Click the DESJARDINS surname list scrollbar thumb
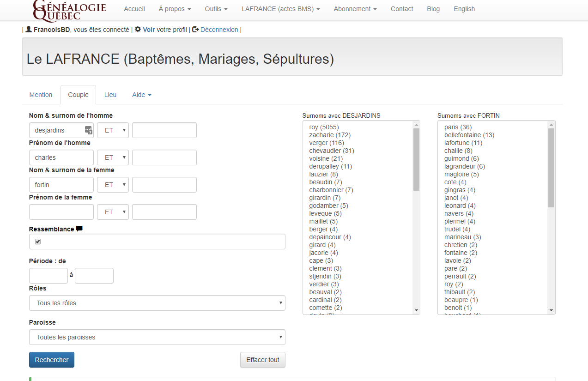Viewport: 588px width, 381px height. click(416, 159)
